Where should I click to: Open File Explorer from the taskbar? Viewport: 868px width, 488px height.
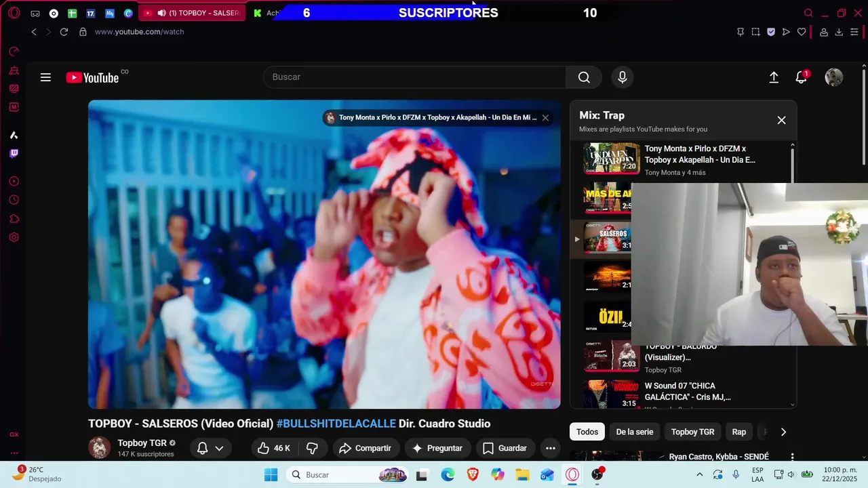point(522,474)
